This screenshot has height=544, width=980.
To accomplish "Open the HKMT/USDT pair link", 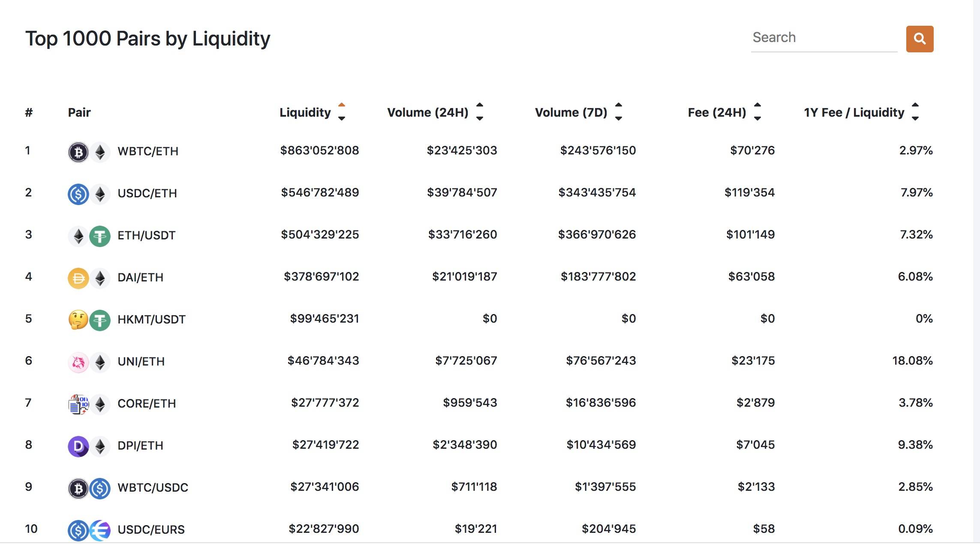I will point(151,319).
